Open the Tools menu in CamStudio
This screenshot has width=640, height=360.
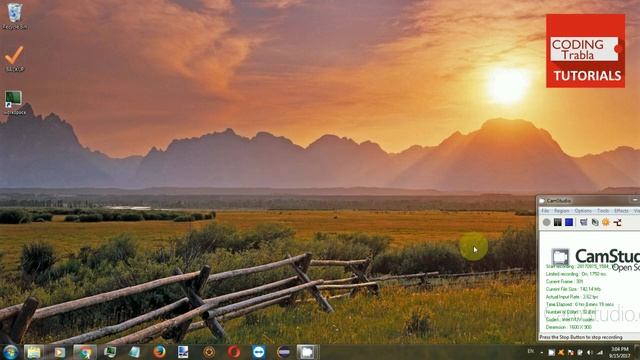click(x=603, y=211)
